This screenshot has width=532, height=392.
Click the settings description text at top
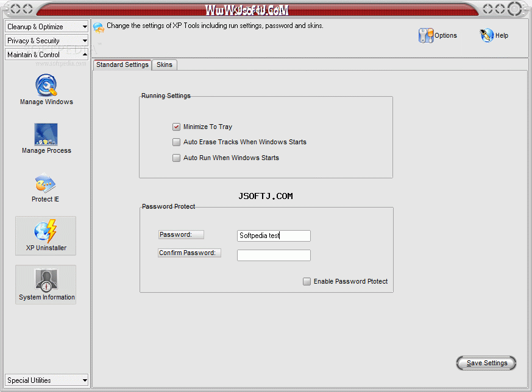tap(215, 26)
